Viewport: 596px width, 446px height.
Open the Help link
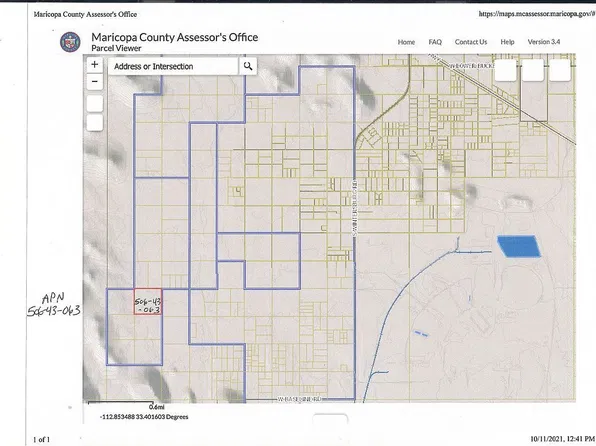pos(507,42)
